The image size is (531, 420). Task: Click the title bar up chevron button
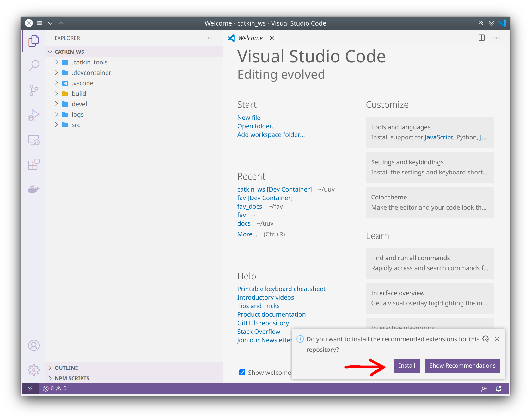(61, 23)
